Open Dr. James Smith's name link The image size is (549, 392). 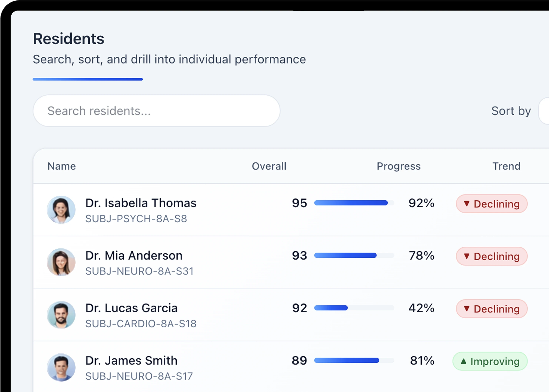pyautogui.click(x=132, y=360)
